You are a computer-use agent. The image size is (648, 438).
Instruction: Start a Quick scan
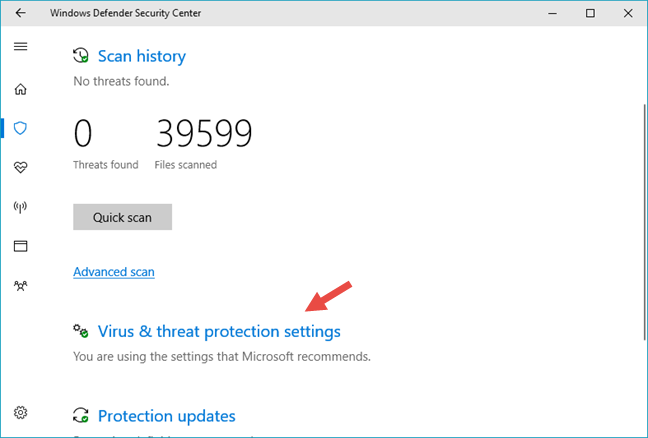click(122, 217)
